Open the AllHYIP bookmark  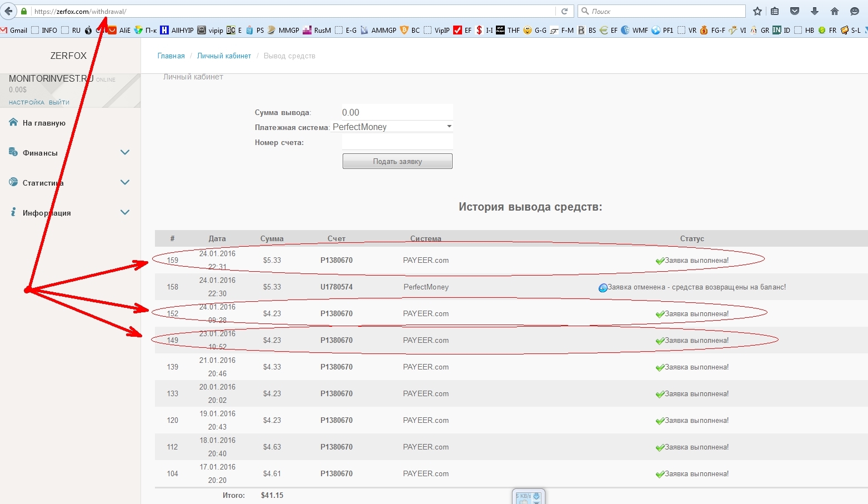coord(177,30)
